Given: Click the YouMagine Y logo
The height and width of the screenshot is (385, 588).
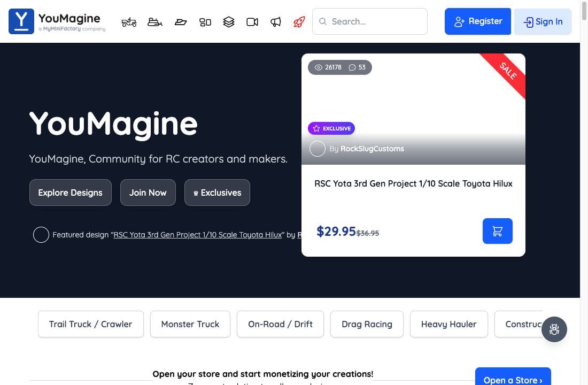Looking at the screenshot, I should click(21, 21).
